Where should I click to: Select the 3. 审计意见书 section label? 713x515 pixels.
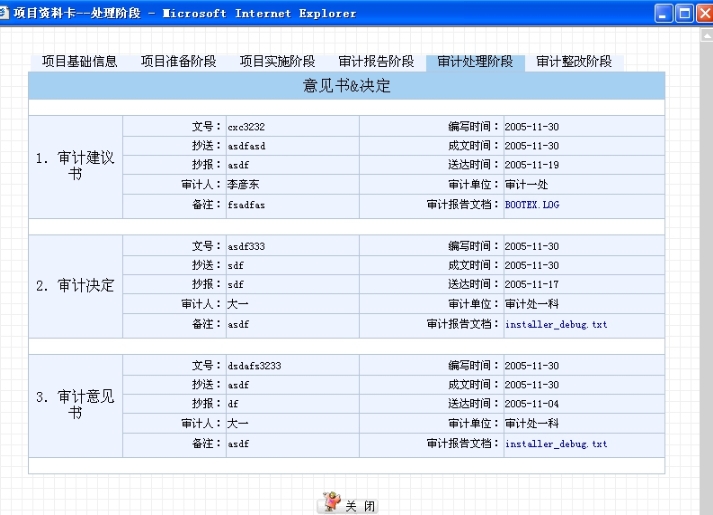coord(75,405)
